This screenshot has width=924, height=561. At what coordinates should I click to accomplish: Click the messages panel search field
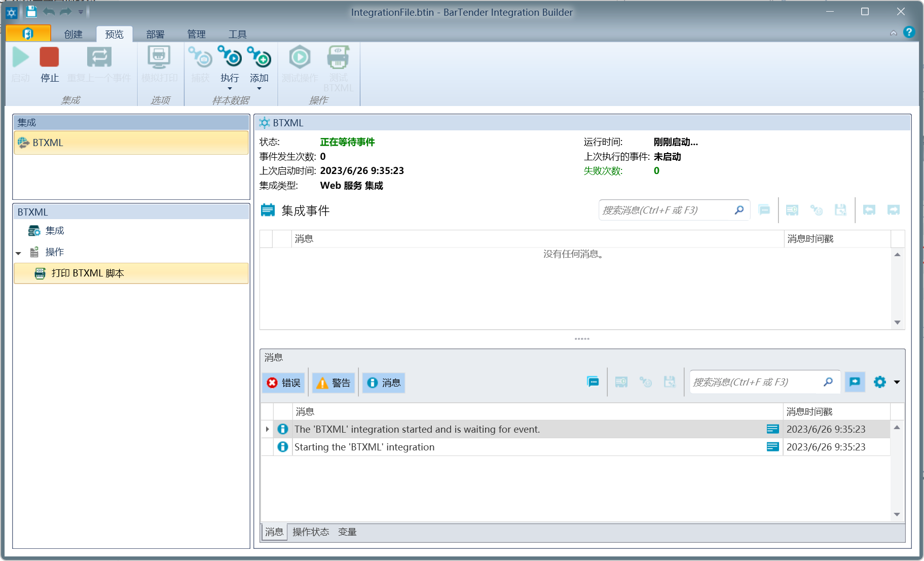pos(755,382)
